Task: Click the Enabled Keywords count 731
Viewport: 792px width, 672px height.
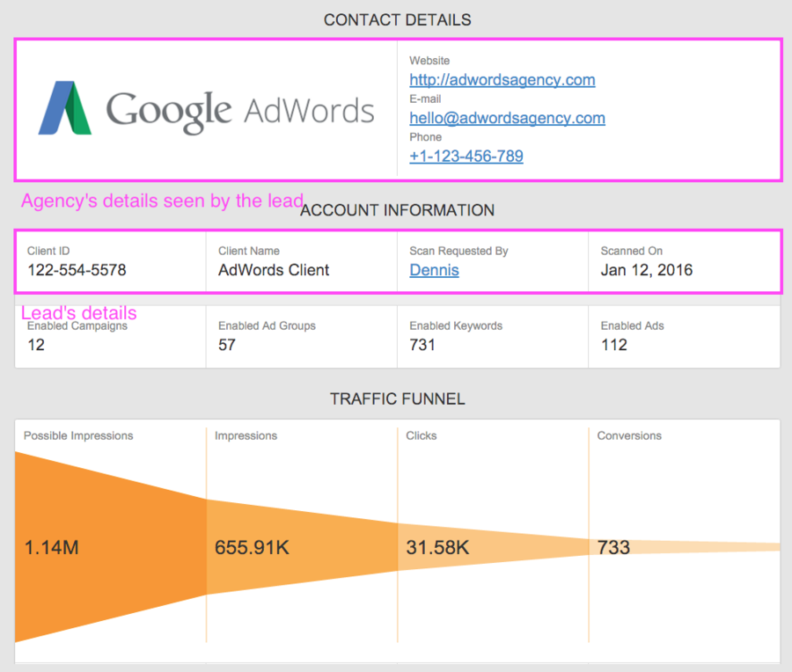Action: tap(422, 345)
